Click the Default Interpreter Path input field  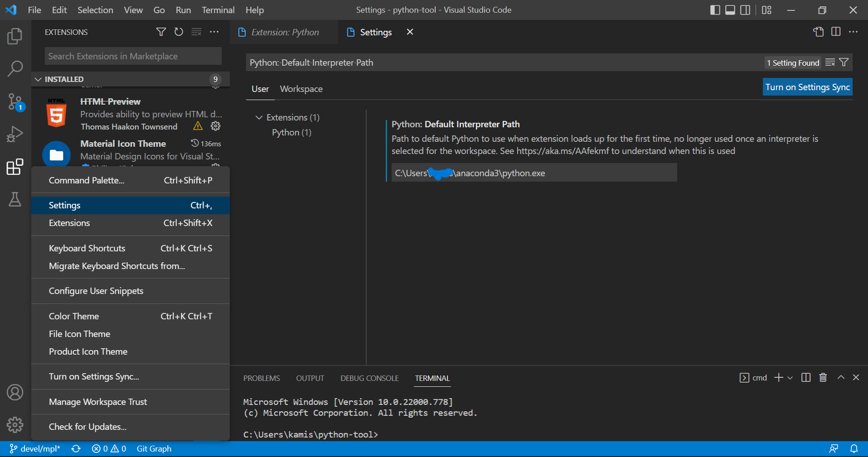click(533, 173)
